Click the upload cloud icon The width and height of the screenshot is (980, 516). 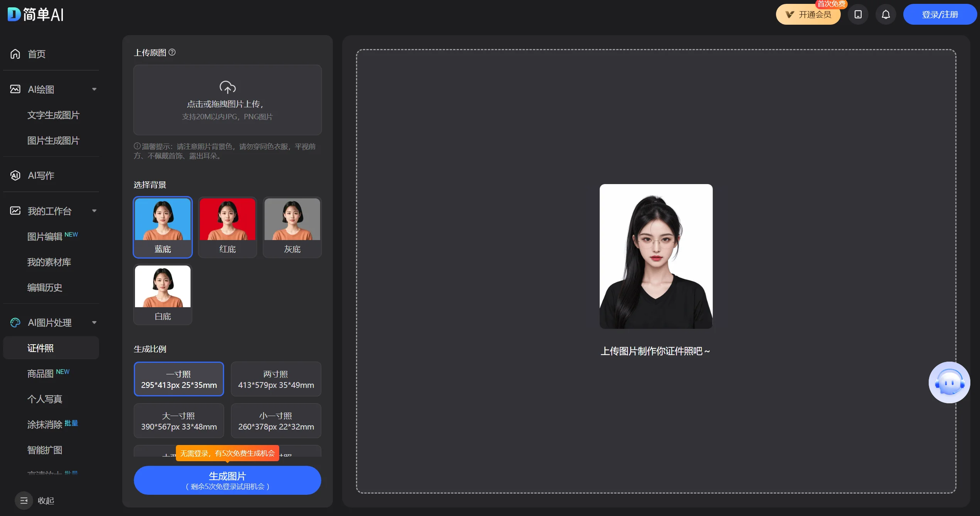(x=227, y=87)
